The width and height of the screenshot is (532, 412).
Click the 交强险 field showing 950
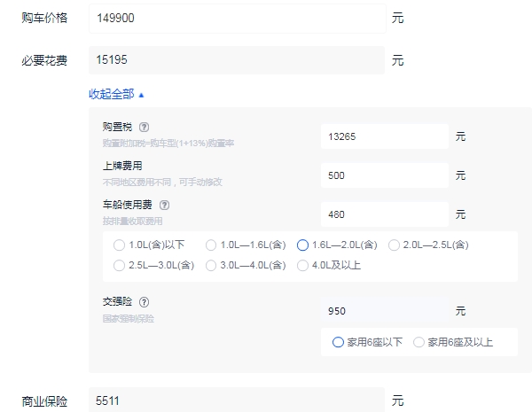385,311
